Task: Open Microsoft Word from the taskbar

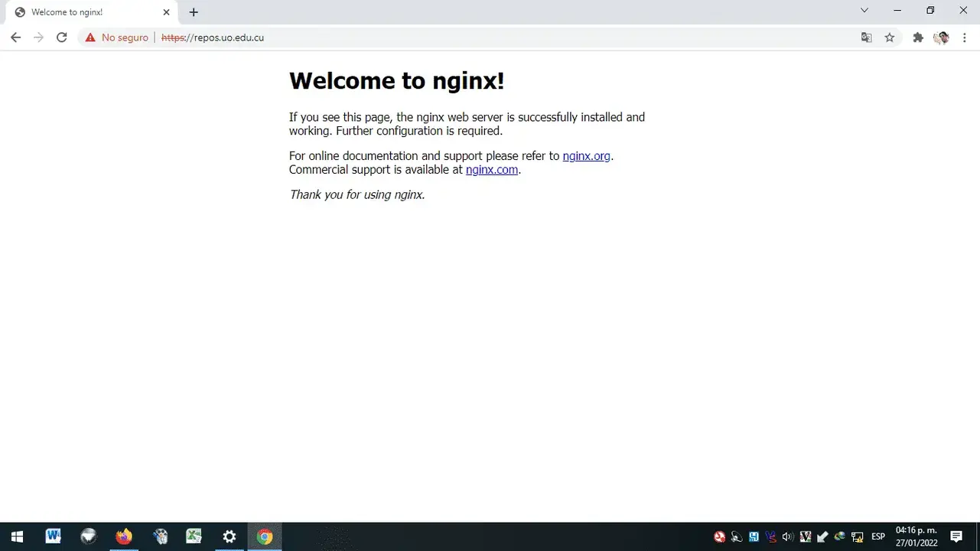Action: [53, 536]
